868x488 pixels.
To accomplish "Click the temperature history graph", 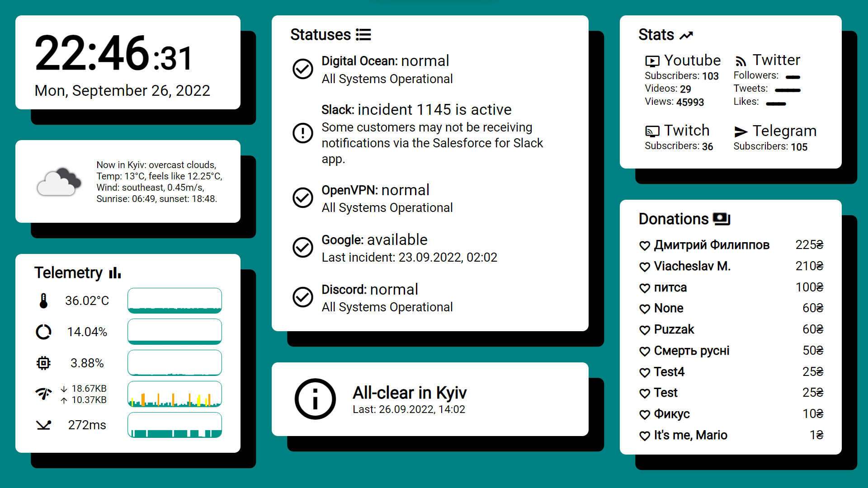I will (x=175, y=300).
